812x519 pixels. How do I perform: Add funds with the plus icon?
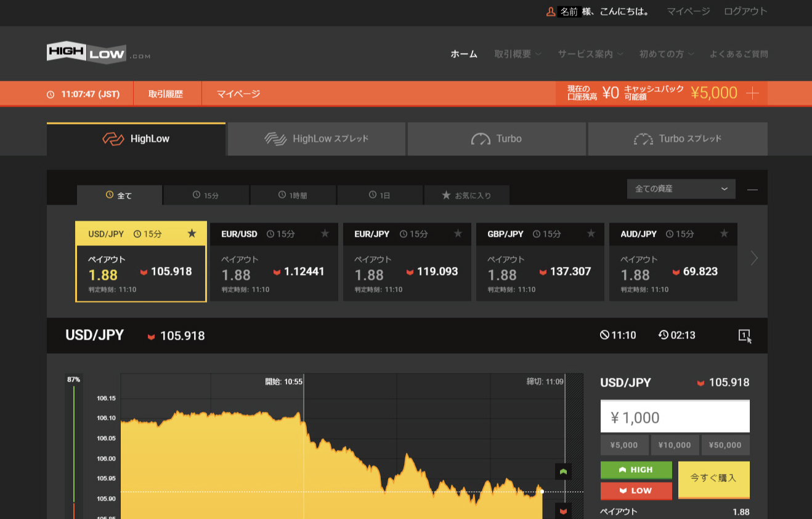pyautogui.click(x=752, y=93)
